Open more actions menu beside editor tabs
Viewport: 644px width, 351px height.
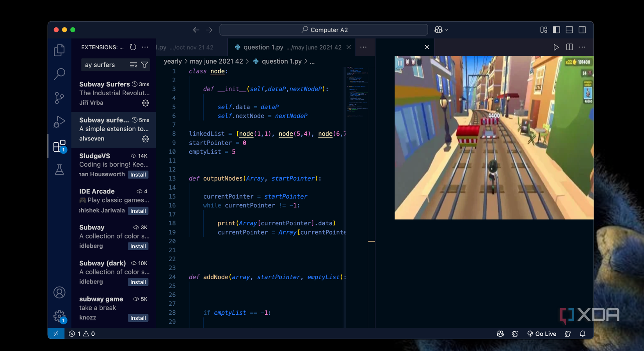363,47
